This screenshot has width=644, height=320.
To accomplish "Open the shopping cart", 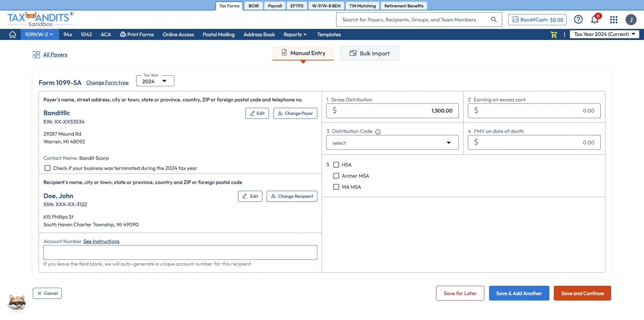I will click(x=553, y=34).
